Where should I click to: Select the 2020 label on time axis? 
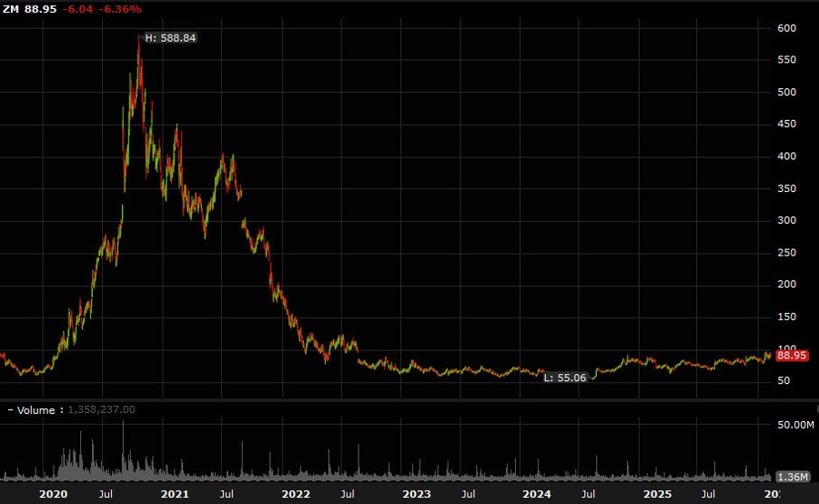pyautogui.click(x=55, y=494)
